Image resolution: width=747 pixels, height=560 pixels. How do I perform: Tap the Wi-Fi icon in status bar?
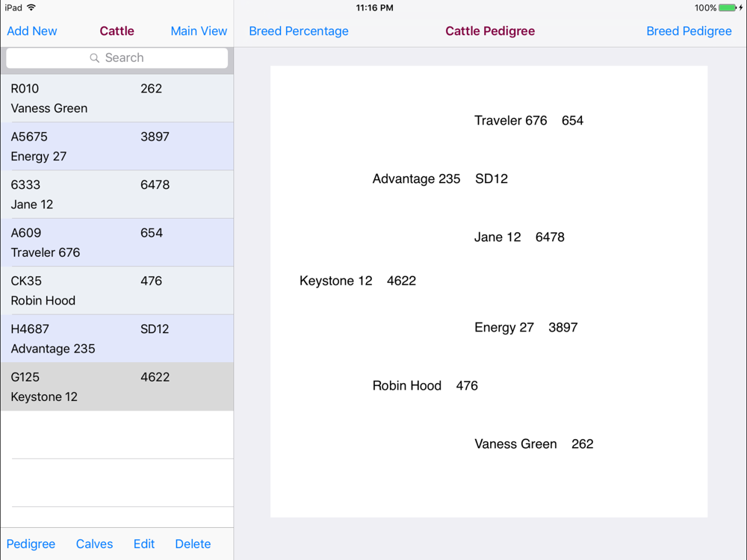pyautogui.click(x=31, y=7)
